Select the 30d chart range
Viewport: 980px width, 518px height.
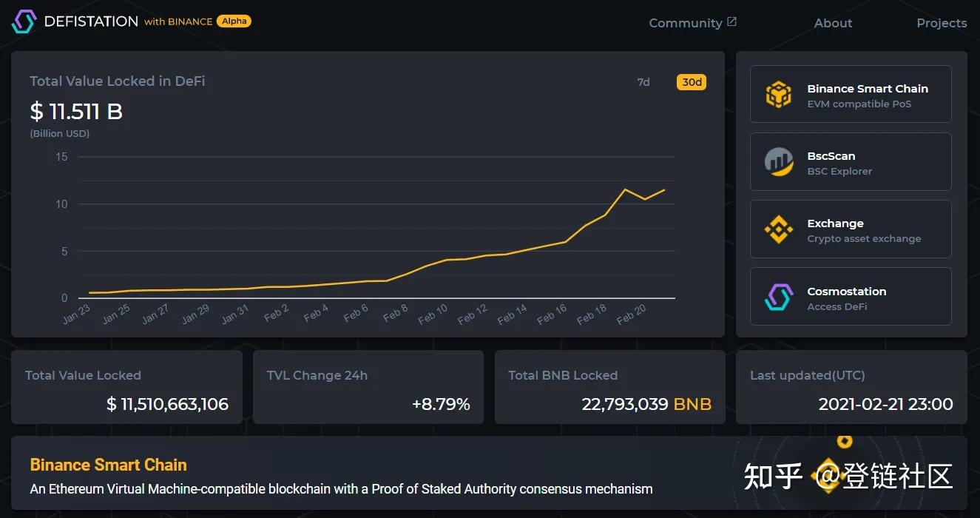click(692, 82)
